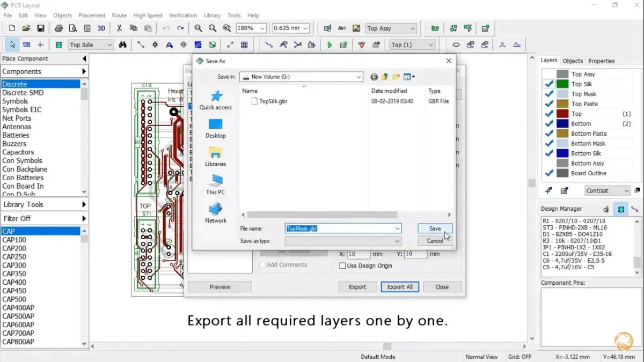
Task: Hide the Top Silk layer checkmark
Action: pos(549,84)
